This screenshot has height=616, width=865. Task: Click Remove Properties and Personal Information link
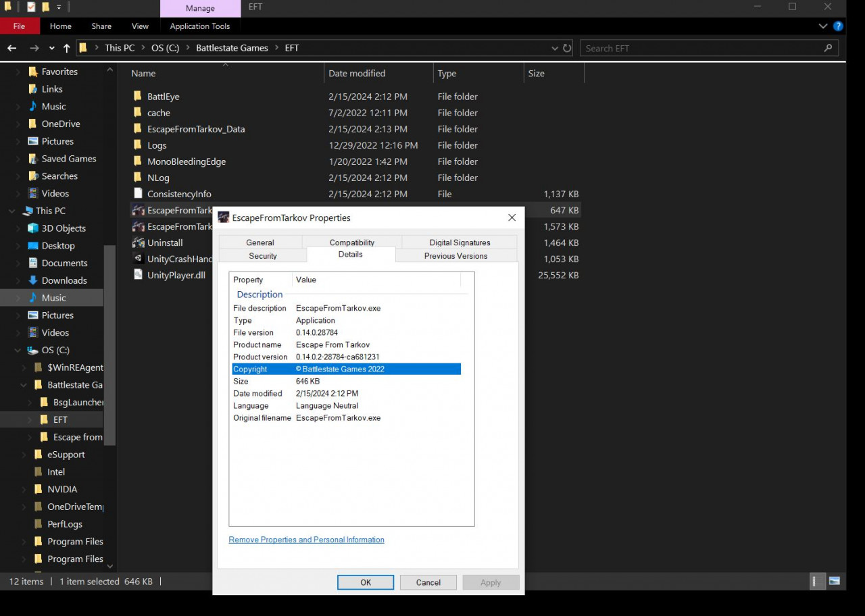[306, 540]
